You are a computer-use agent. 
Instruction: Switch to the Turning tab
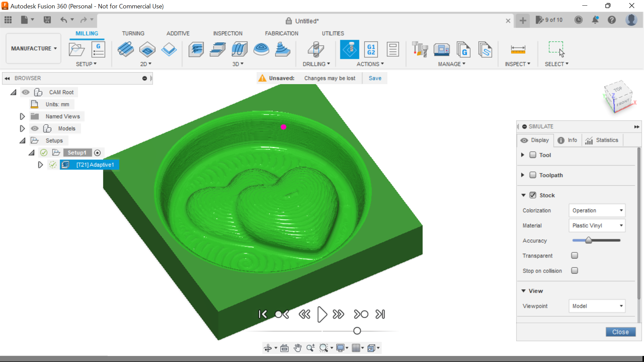[133, 34]
